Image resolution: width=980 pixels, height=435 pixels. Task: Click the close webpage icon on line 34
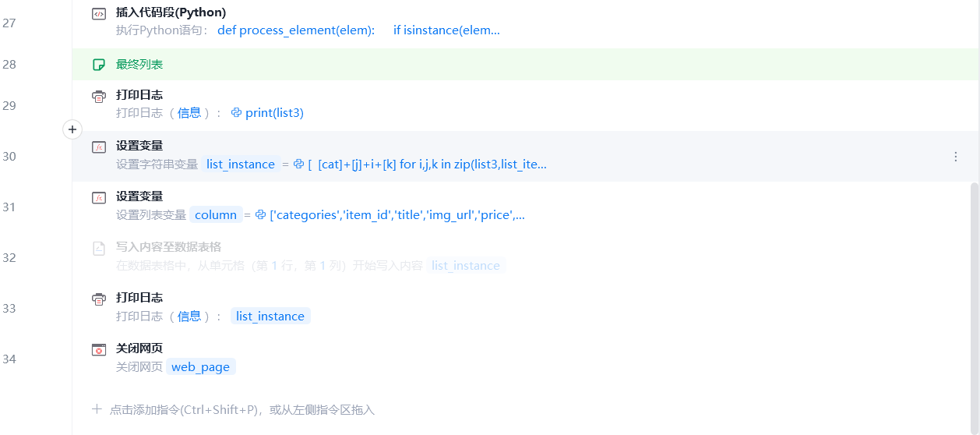tap(99, 349)
